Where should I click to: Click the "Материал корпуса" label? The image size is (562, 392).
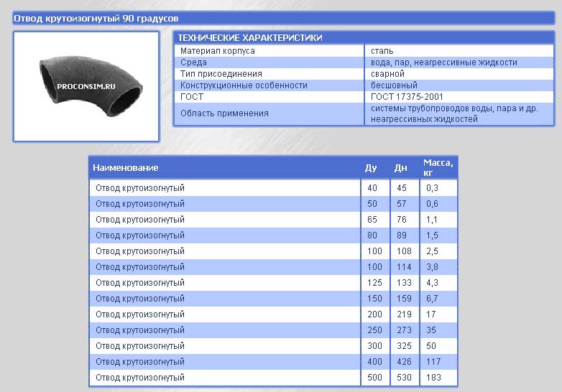218,51
